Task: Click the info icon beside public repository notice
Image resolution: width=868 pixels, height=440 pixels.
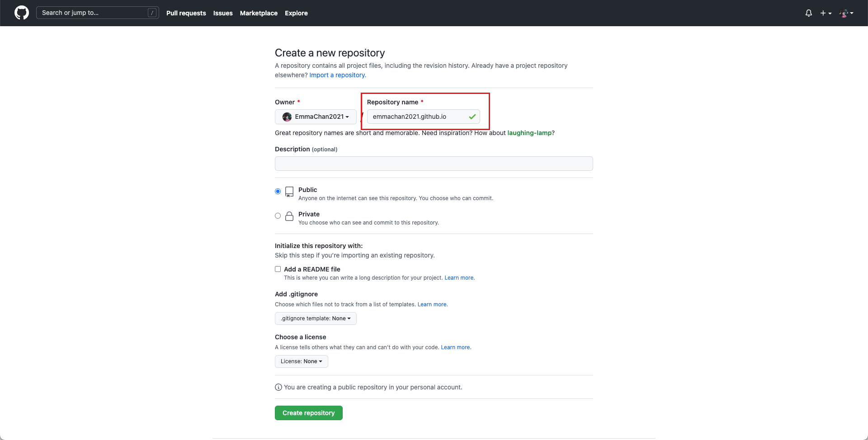Action: click(278, 387)
